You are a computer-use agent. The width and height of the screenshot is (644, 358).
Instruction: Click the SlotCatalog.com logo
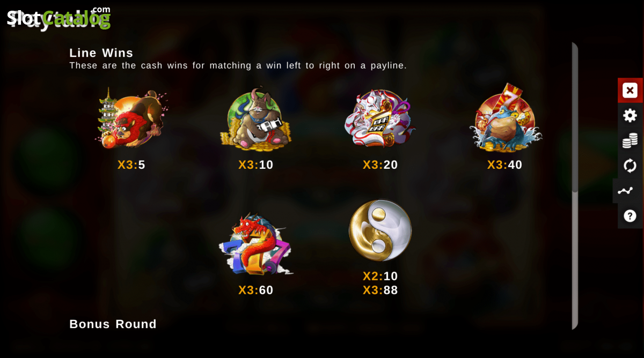coord(58,17)
